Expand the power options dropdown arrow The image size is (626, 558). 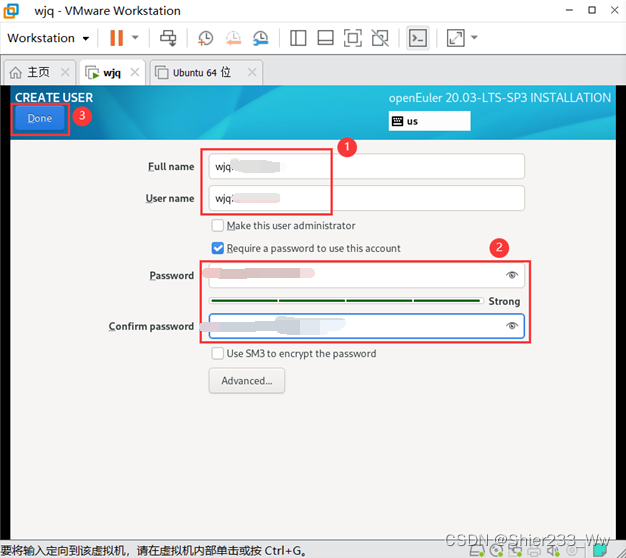point(135,38)
